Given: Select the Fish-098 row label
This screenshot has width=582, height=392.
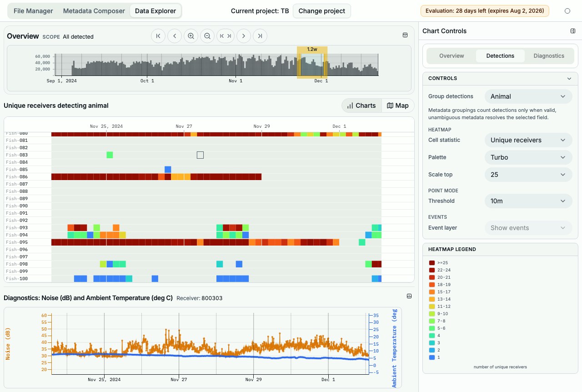Looking at the screenshot, I should pyautogui.click(x=17, y=264).
